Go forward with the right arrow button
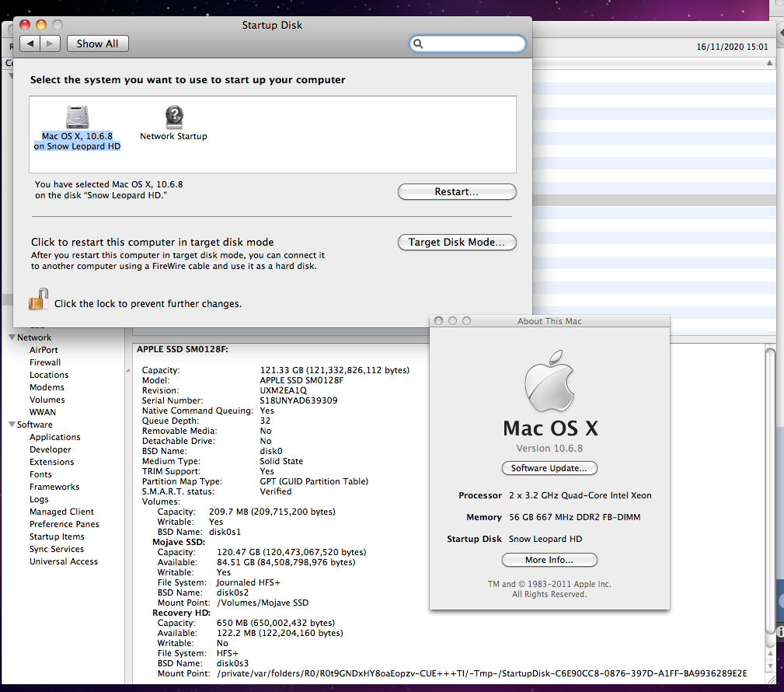 point(50,44)
